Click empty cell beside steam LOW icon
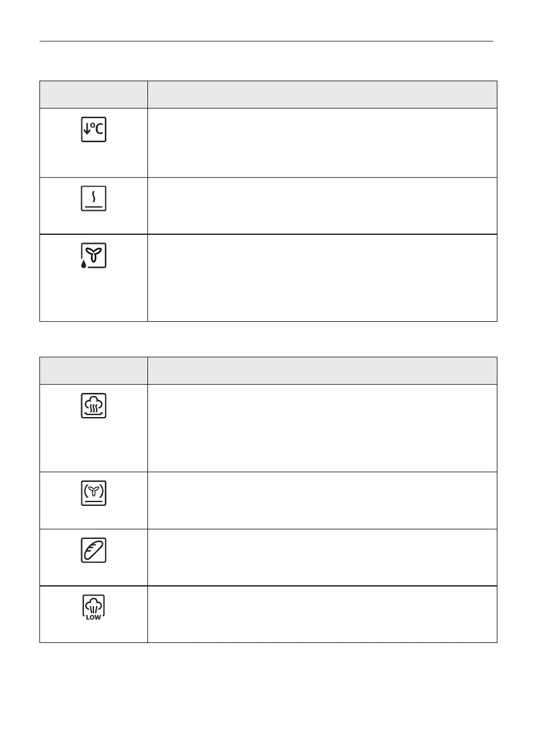Screen dimensions: 533x756 point(321,614)
